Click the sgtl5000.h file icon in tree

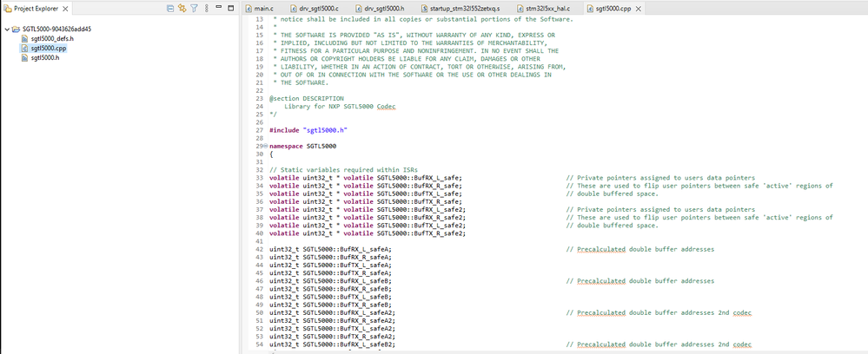pyautogui.click(x=24, y=57)
